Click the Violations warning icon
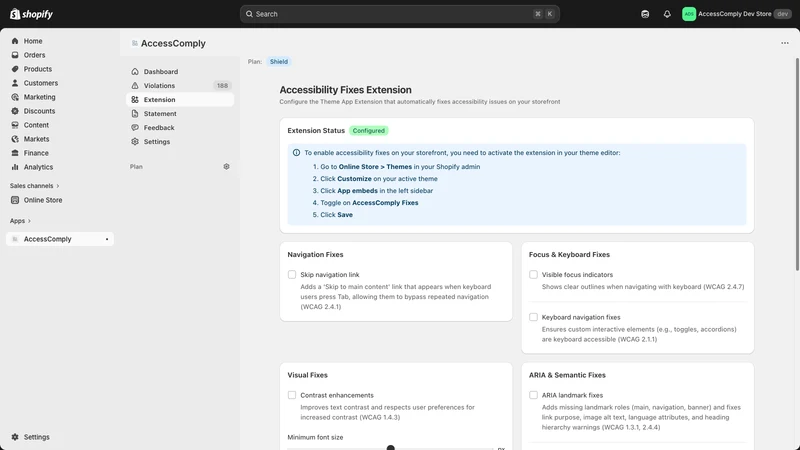Image resolution: width=800 pixels, height=450 pixels. click(135, 86)
